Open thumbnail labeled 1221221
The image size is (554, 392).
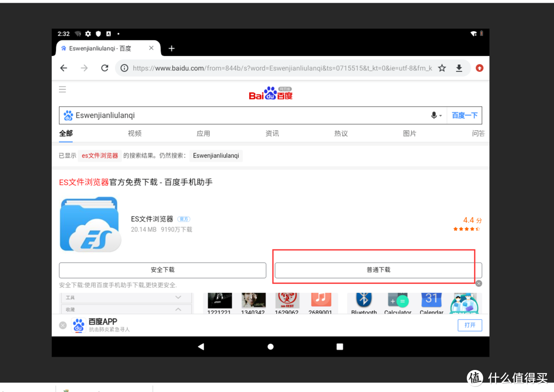coord(220,301)
